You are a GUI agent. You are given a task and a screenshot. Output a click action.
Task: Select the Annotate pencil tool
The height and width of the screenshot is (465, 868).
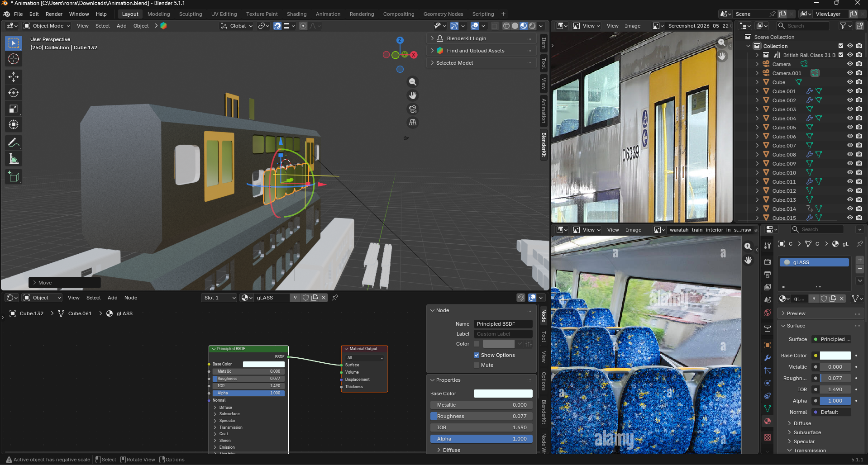tap(14, 143)
